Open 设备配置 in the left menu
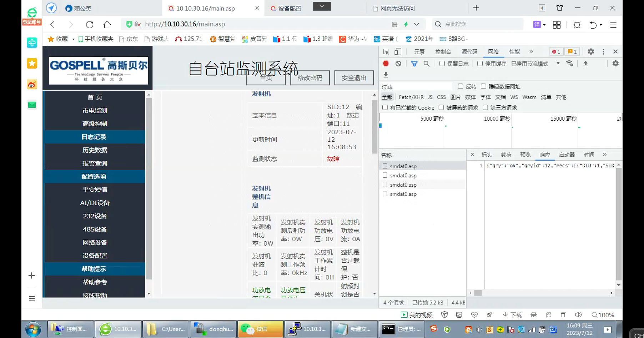Viewport: 644px width, 338px height. (95, 256)
